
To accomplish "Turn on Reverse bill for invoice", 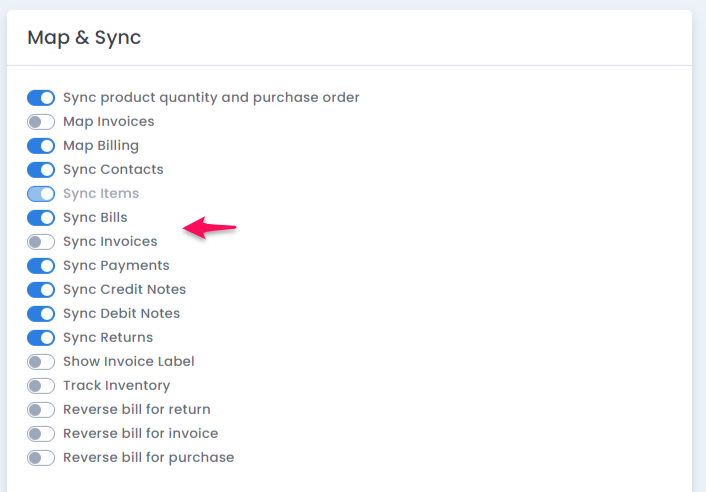I will (41, 434).
